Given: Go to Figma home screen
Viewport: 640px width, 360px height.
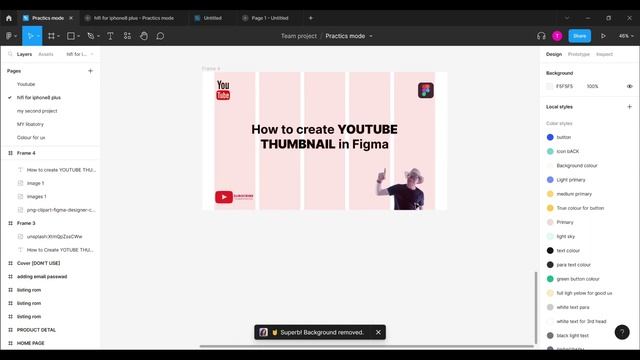Looking at the screenshot, I should tap(9, 18).
